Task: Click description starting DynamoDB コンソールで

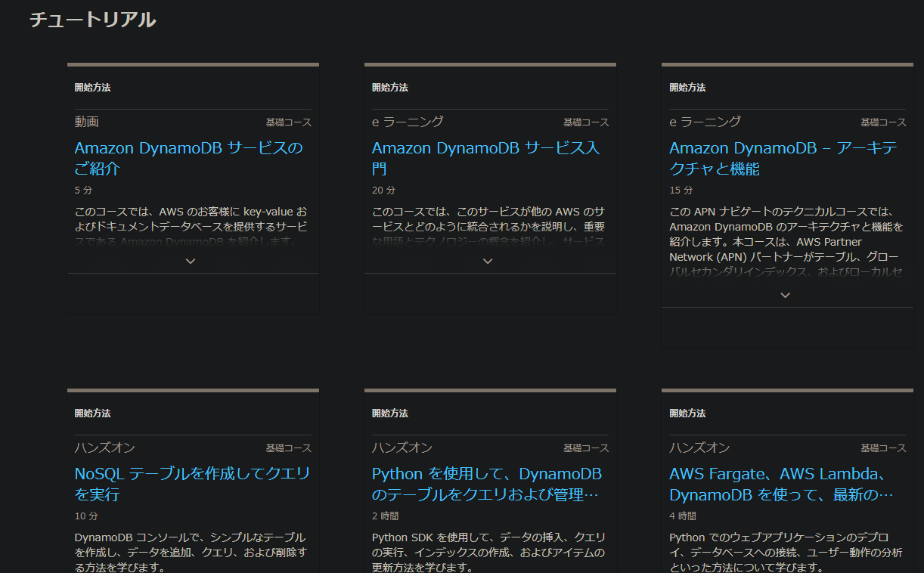Action: coord(191,553)
